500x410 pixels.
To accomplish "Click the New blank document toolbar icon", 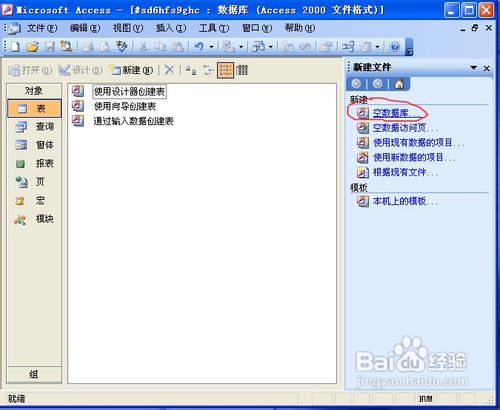I will tap(15, 47).
